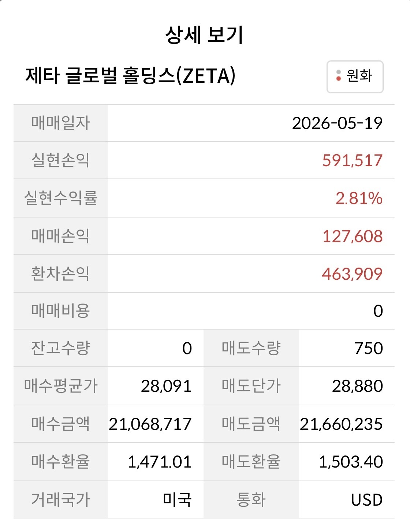Tap the 통화 value USD

tap(367, 500)
